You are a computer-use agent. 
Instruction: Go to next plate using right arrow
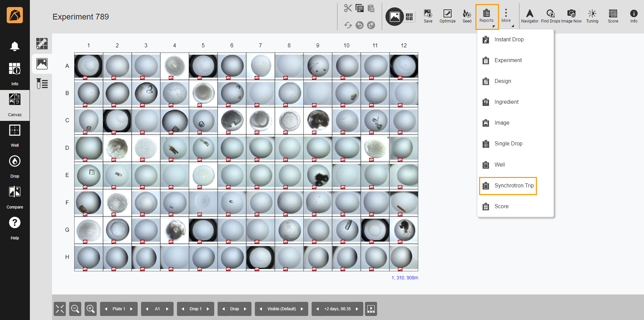132,309
